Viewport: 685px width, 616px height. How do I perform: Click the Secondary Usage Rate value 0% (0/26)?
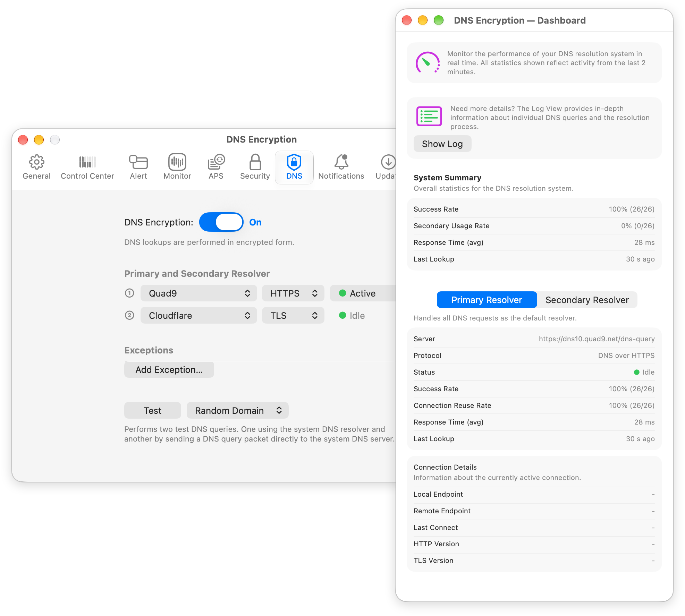click(638, 226)
